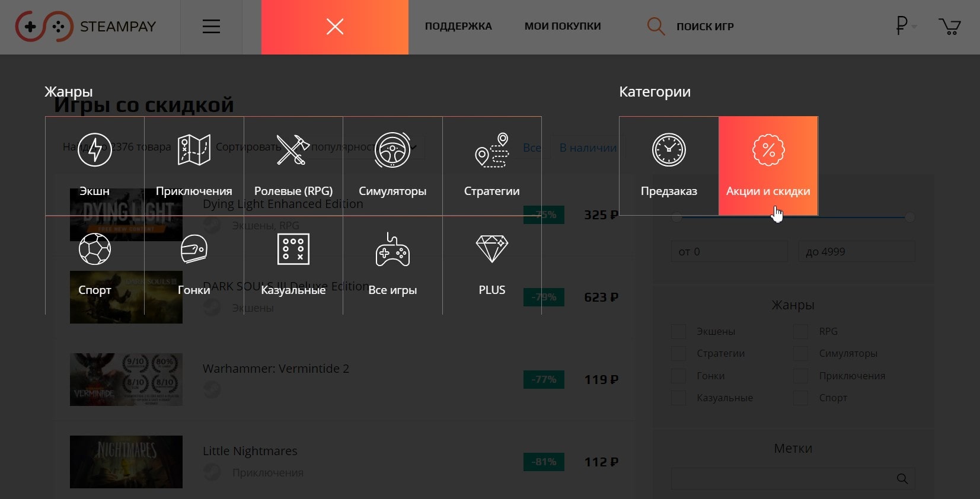Image resolution: width=980 pixels, height=499 pixels.
Task: Open Warhammer: Vermintide 2 title link
Action: (276, 369)
